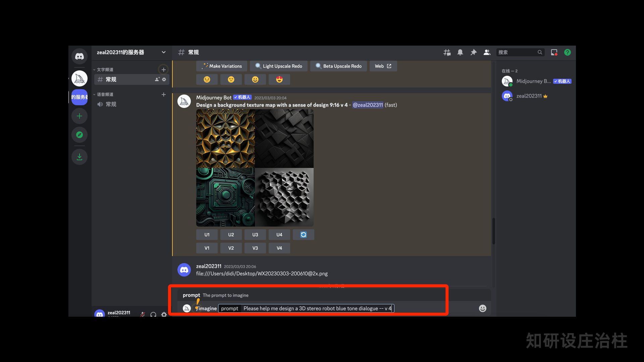This screenshot has width=644, height=362.
Task: Open Explore servers compass icon
Action: (x=79, y=135)
